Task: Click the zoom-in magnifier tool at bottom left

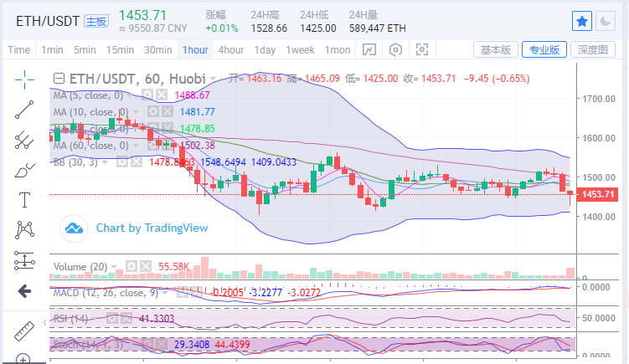Action: tap(23, 359)
